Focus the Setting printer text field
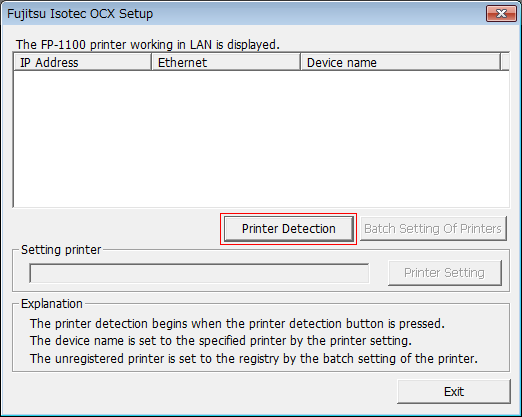This screenshot has height=417, width=522. pyautogui.click(x=199, y=273)
